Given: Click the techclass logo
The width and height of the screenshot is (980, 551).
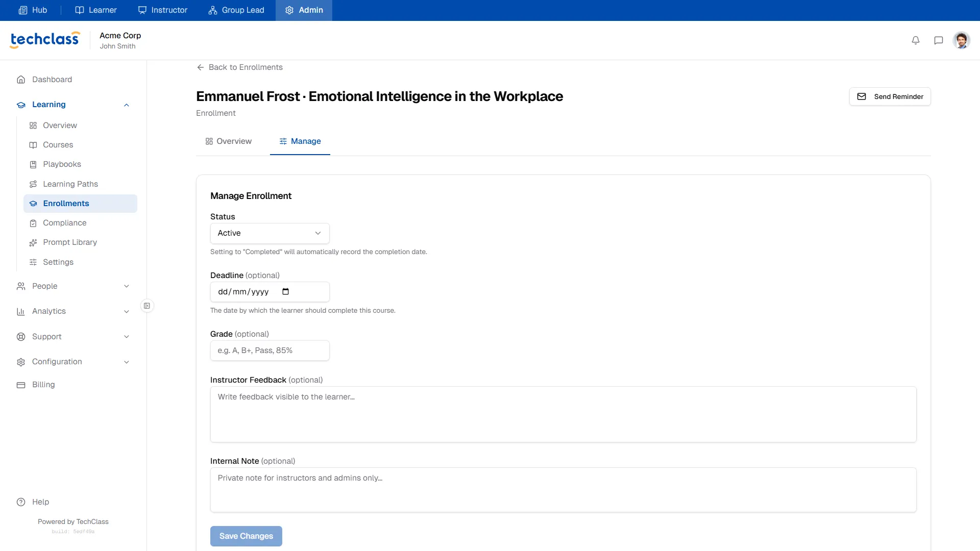Looking at the screenshot, I should click(45, 40).
